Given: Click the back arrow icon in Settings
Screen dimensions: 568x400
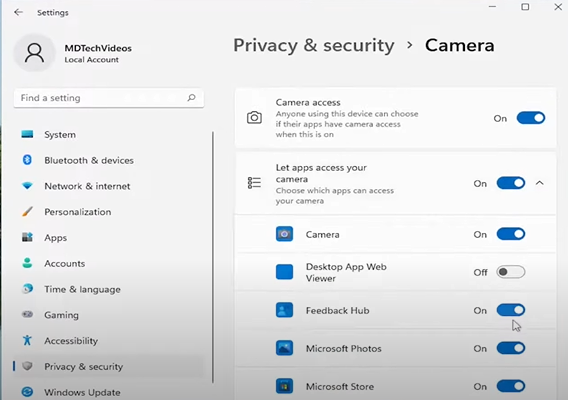Looking at the screenshot, I should pyautogui.click(x=18, y=12).
